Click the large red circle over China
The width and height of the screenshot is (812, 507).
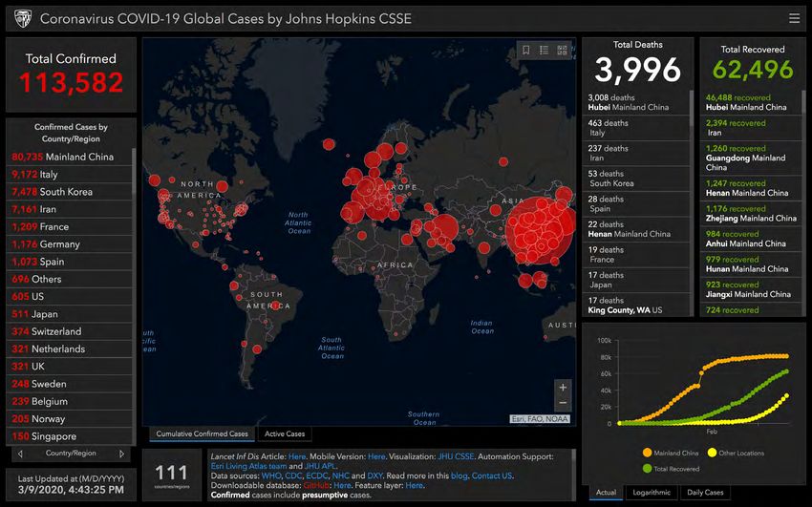[x=539, y=230]
